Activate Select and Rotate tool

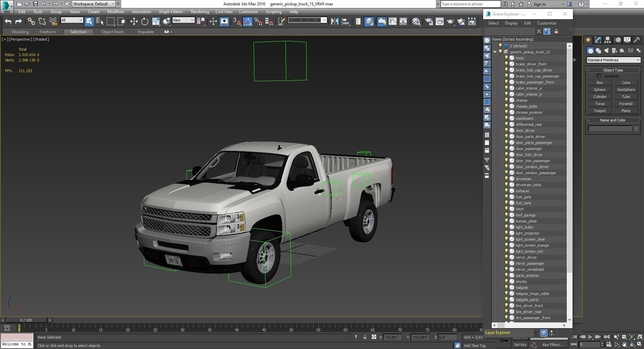click(x=145, y=21)
